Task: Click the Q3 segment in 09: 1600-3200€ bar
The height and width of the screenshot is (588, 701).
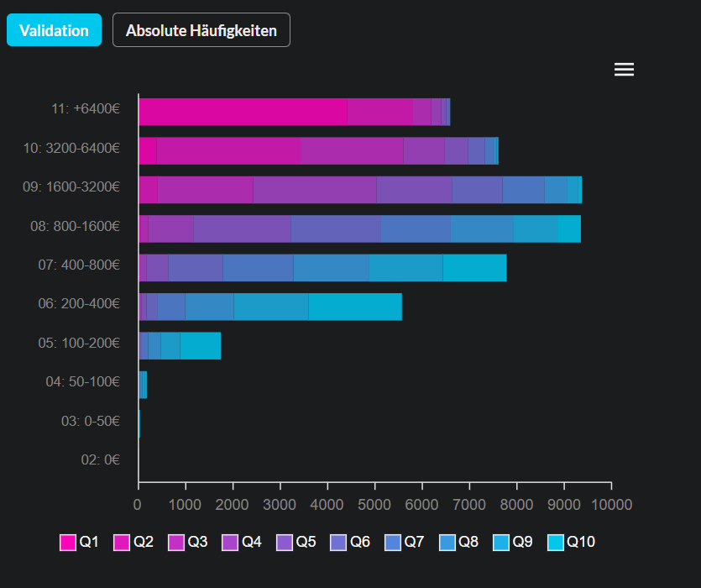Action: (x=314, y=190)
